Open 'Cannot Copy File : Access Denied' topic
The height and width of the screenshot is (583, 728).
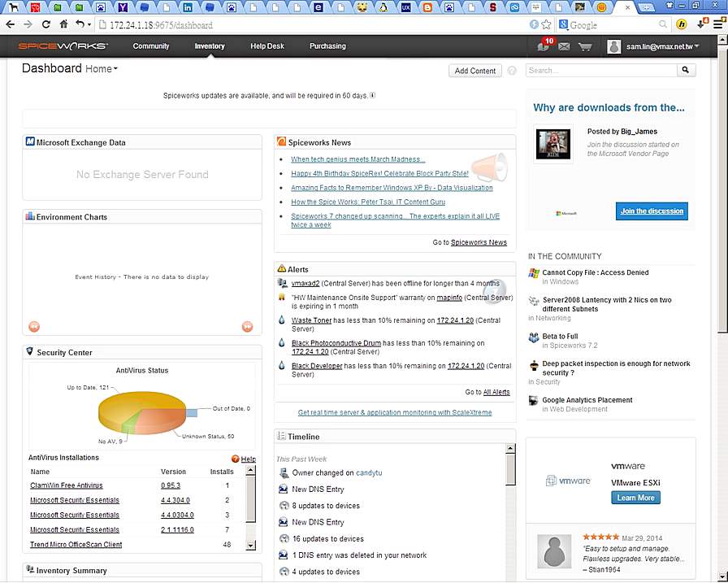tap(596, 272)
